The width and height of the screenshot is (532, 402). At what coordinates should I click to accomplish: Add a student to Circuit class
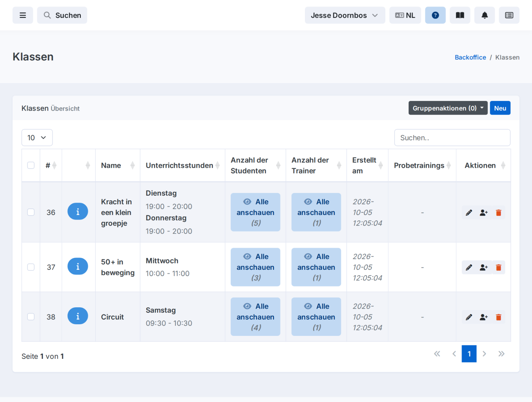point(483,317)
